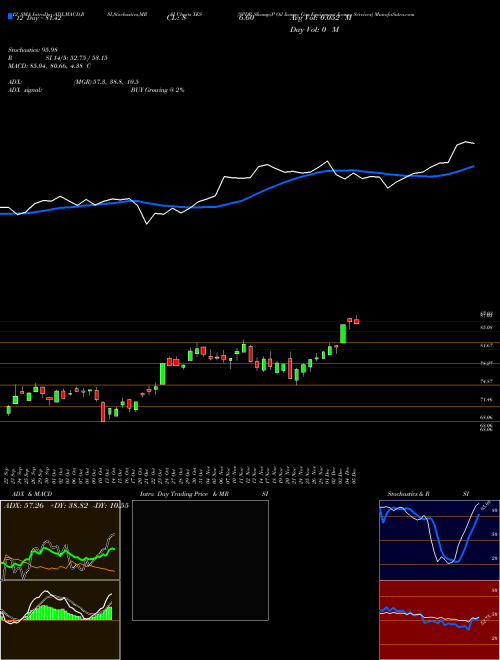
Task: Click the 'BUY Growing @ 2%' signal text
Action: [x=157, y=90]
